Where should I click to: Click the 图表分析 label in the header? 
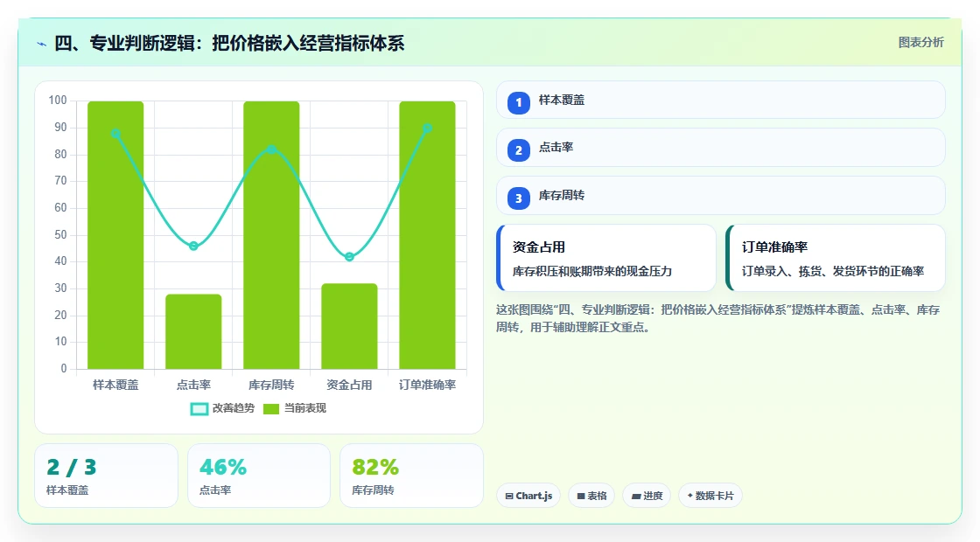coord(920,43)
